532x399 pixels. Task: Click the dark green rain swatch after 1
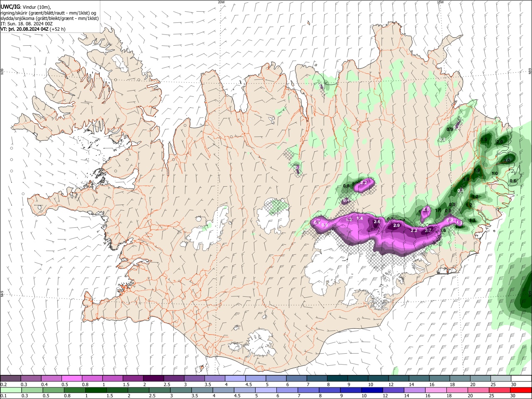point(96,390)
